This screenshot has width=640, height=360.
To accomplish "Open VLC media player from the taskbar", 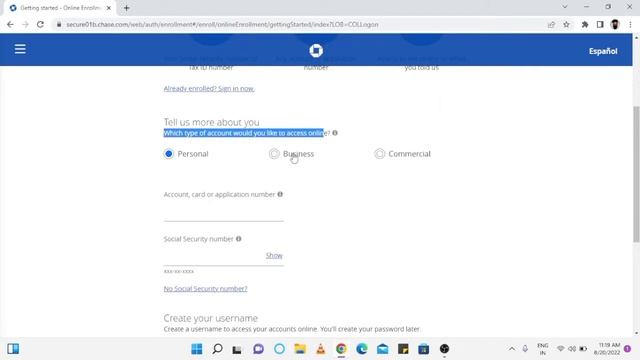I will 321,349.
